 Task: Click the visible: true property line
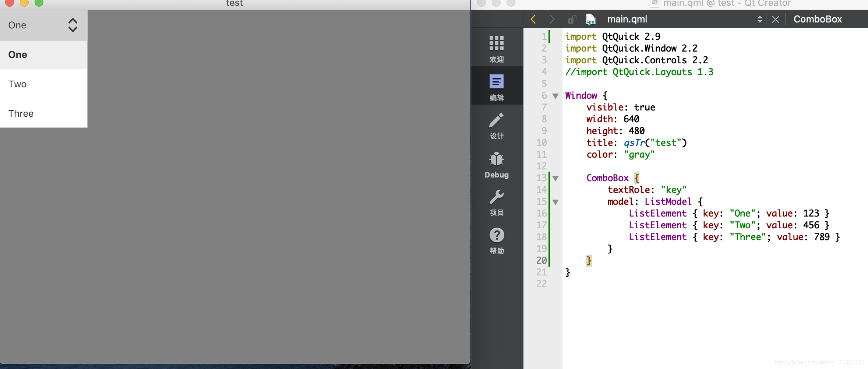pos(621,107)
